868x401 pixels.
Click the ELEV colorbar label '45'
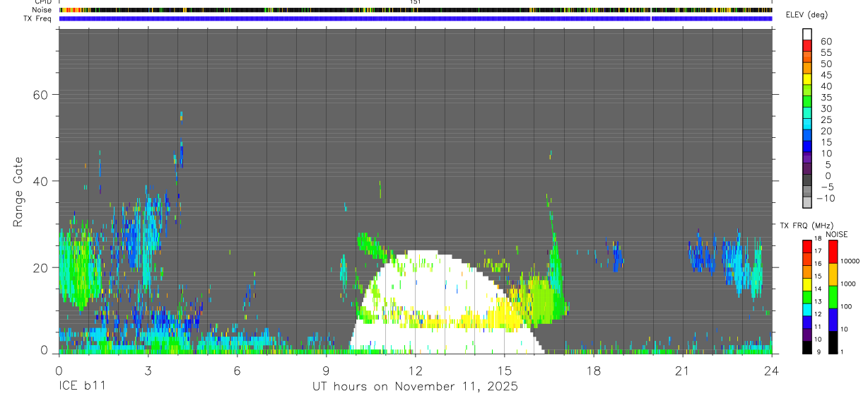coord(825,75)
